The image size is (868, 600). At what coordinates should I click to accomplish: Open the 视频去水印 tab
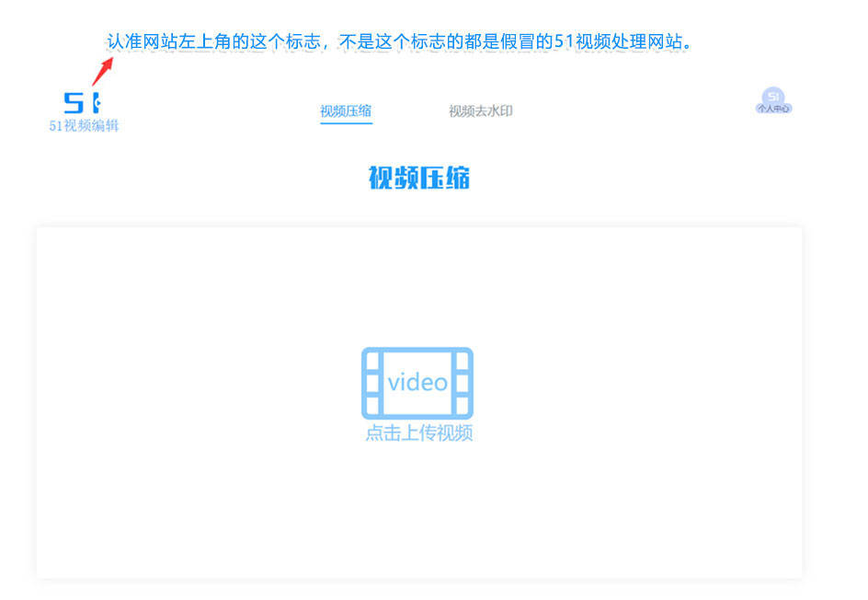pos(481,111)
